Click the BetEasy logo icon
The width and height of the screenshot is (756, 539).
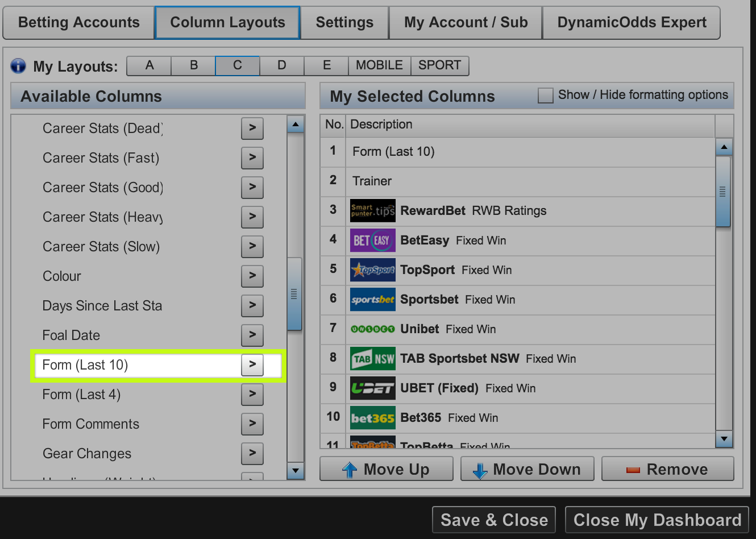pyautogui.click(x=372, y=241)
